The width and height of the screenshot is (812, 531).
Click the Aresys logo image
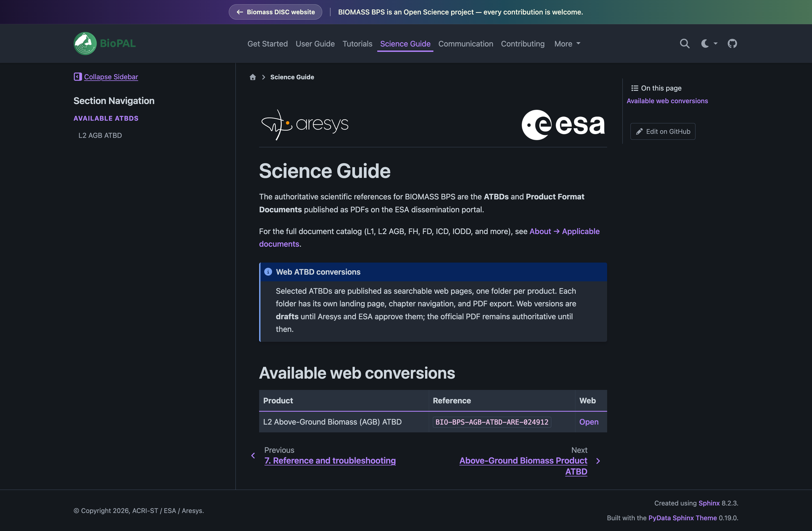click(x=305, y=125)
